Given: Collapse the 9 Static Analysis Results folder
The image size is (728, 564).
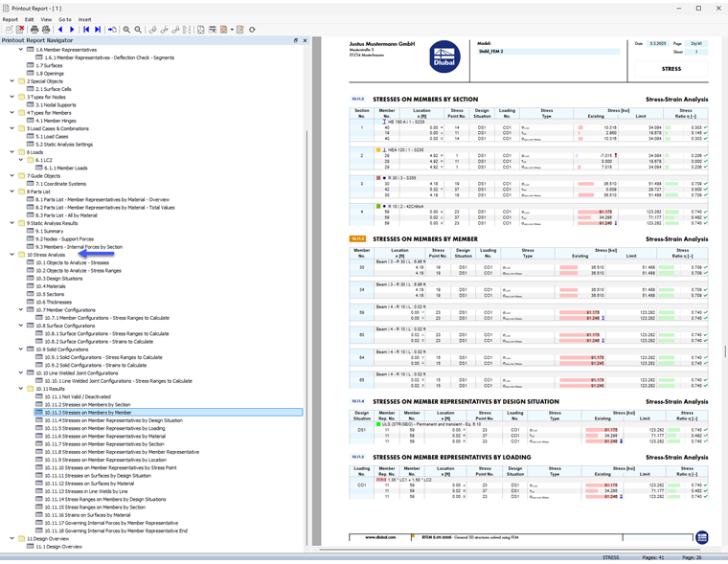Looking at the screenshot, I should pos(12,223).
